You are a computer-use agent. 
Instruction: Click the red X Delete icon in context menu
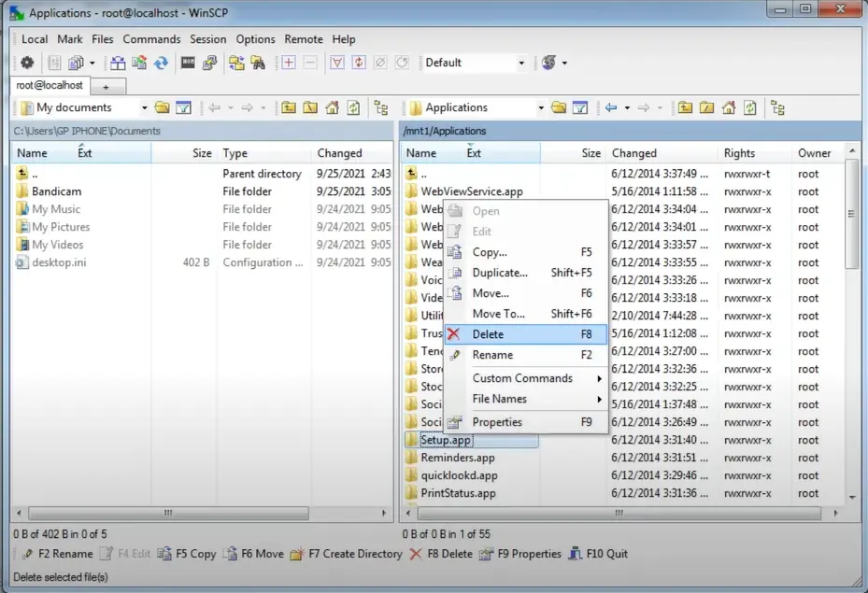(x=453, y=334)
